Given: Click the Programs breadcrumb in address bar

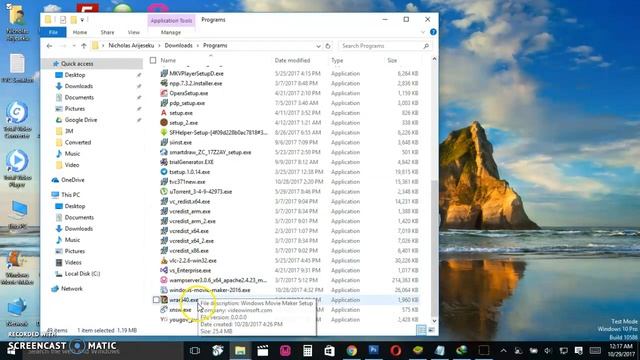Looking at the screenshot, I should [x=215, y=46].
